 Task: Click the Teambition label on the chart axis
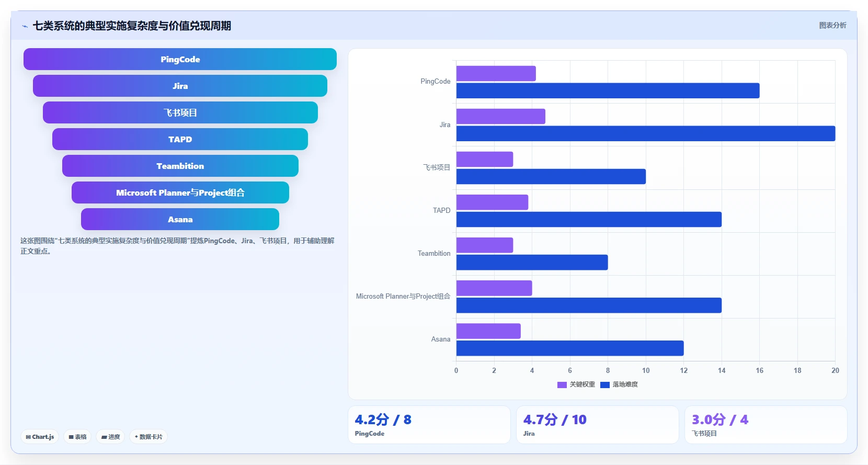[434, 253]
